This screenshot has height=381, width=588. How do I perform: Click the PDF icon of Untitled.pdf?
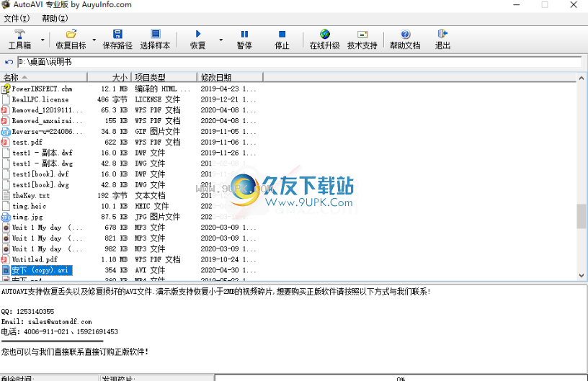(6, 259)
